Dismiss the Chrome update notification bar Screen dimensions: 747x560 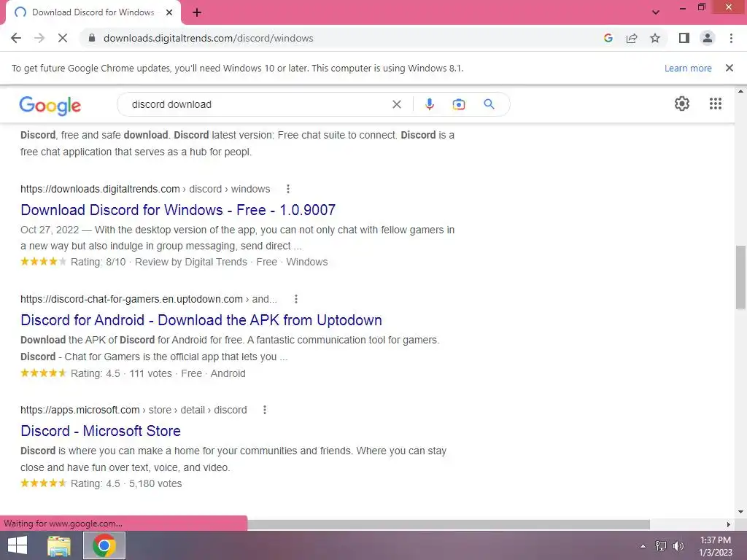coord(729,68)
